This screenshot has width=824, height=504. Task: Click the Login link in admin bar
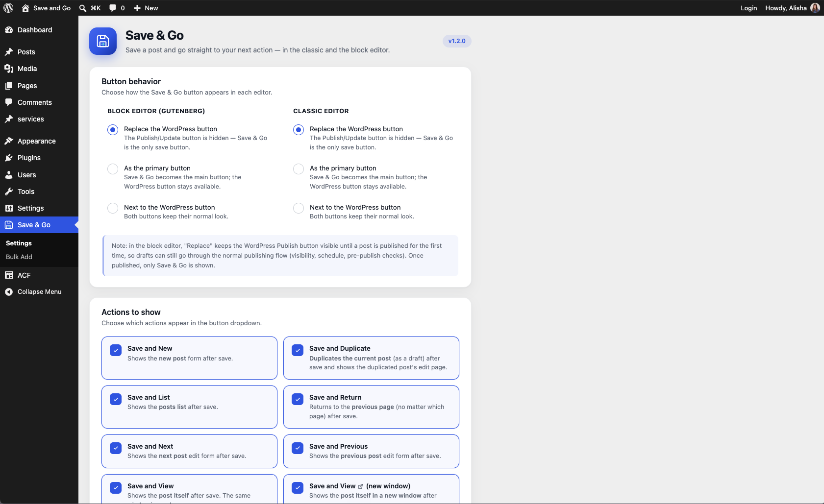pyautogui.click(x=749, y=8)
